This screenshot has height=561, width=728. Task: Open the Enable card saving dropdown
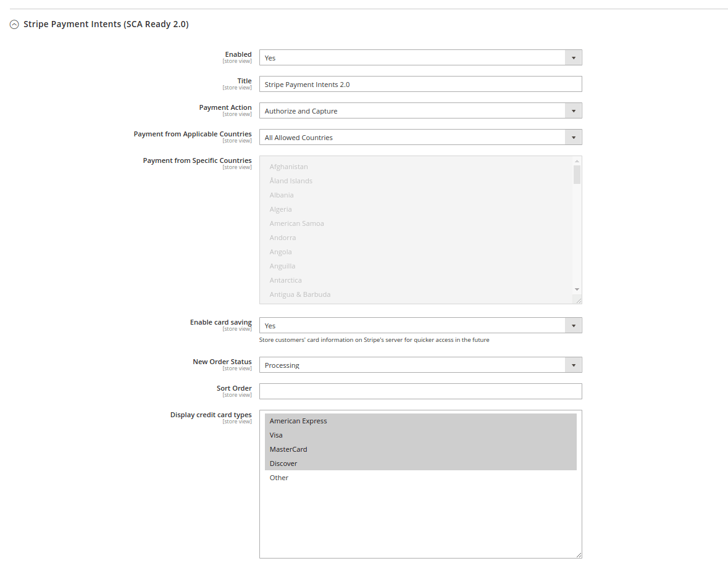point(420,325)
